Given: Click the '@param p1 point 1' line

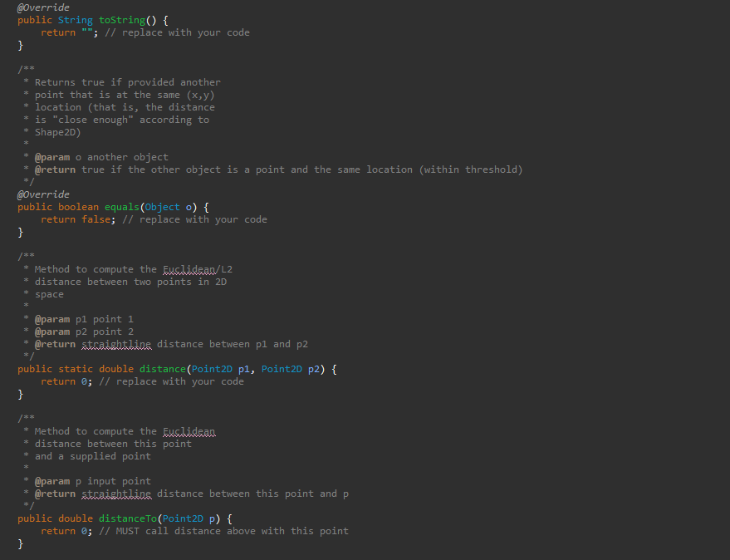Looking at the screenshot, I should [84, 319].
